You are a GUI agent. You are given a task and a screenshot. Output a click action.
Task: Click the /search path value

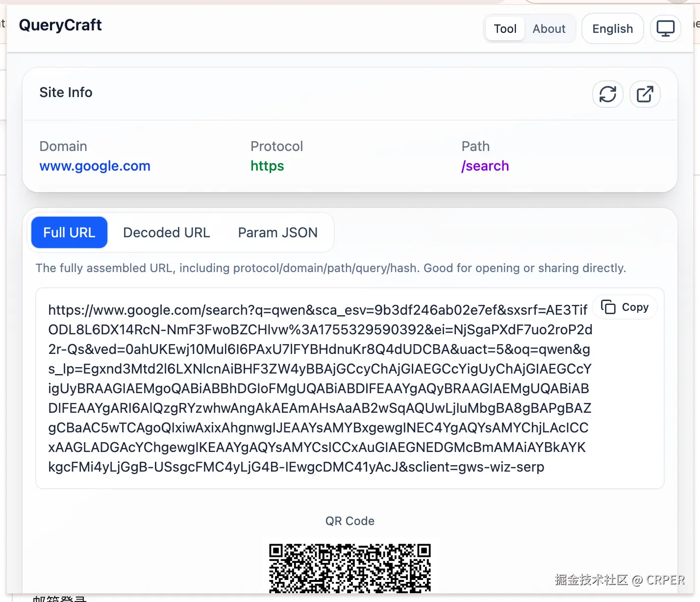coord(485,166)
